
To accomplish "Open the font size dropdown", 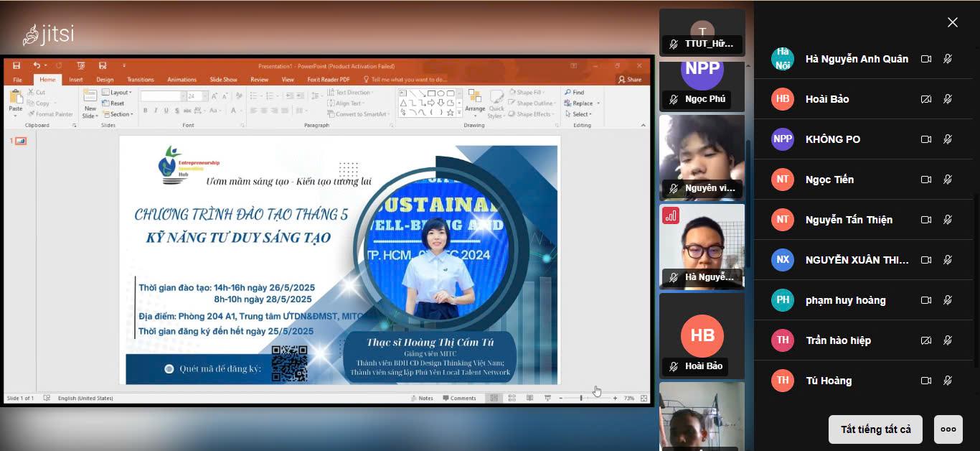I will tap(205, 96).
